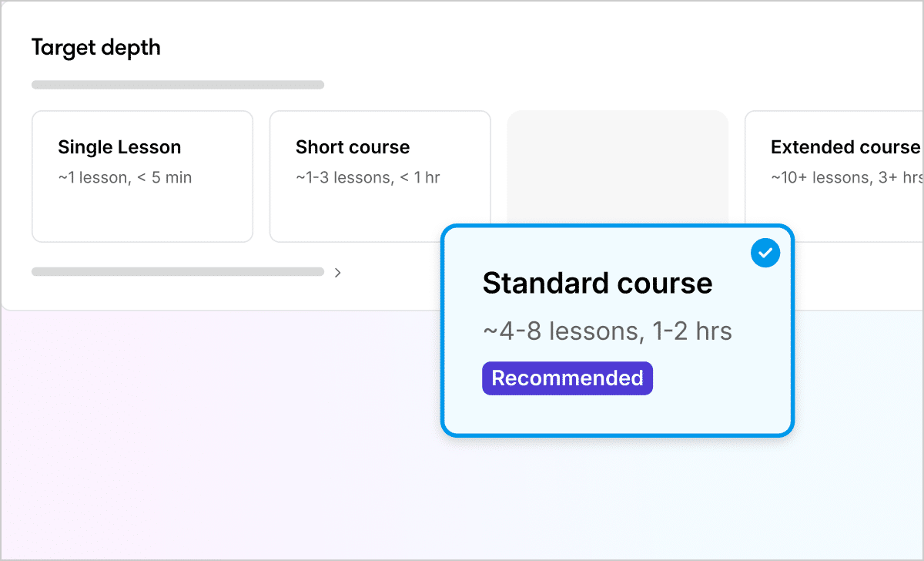Screen dimensions: 924x561
Task: Open the hidden card next to Short course
Action: tap(617, 166)
